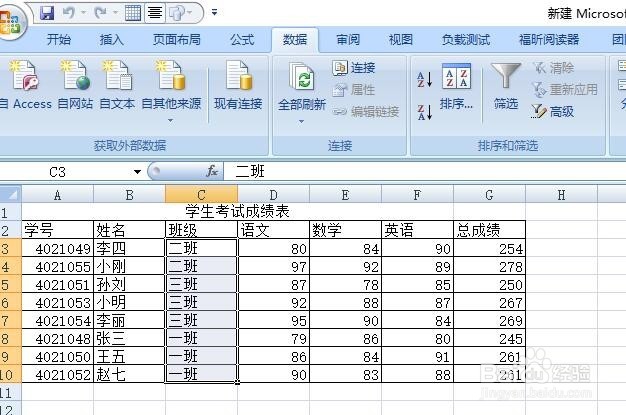The height and width of the screenshot is (415, 626).
Task: Select cell with ID 4021055
Action: click(x=57, y=266)
